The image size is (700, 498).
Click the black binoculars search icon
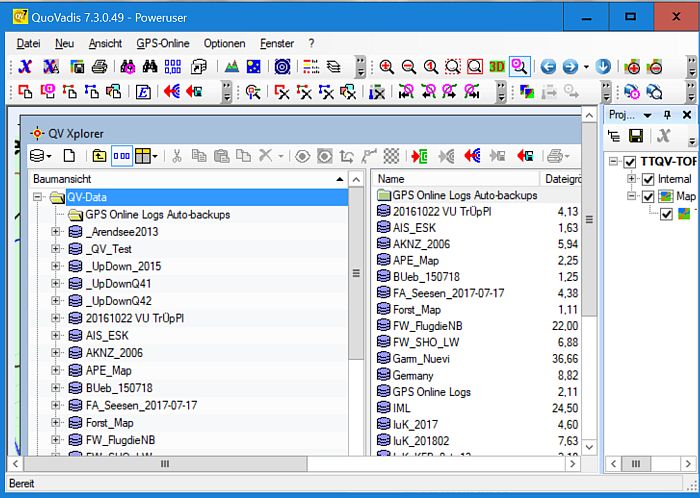click(150, 67)
